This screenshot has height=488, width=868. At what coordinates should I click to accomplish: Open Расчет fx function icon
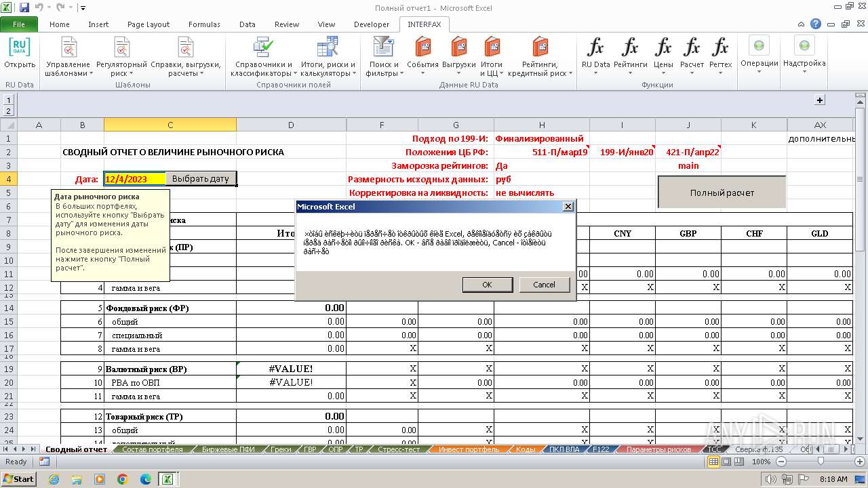(x=692, y=47)
